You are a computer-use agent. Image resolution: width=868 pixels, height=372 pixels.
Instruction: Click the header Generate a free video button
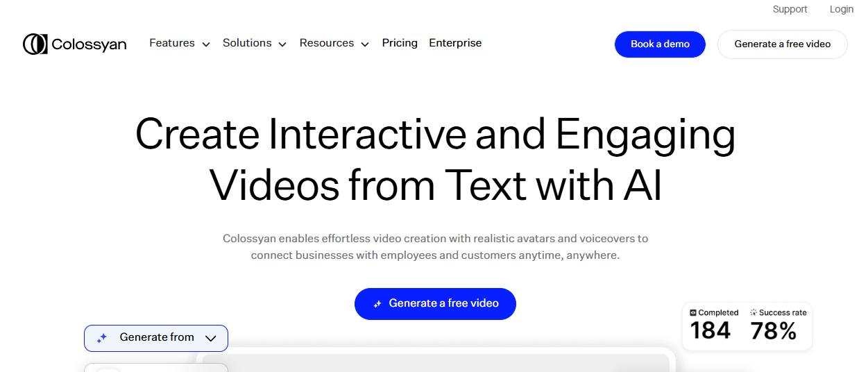783,44
